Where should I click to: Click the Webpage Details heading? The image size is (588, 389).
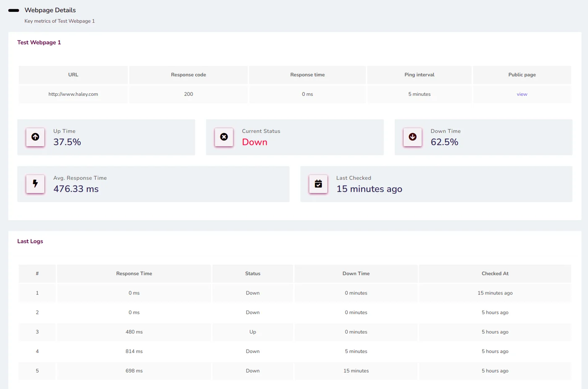pyautogui.click(x=50, y=10)
